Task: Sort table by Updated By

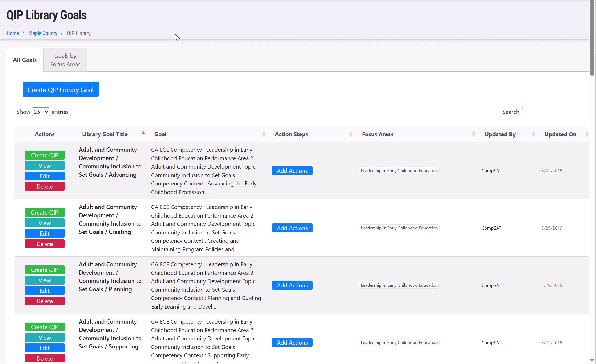Action: point(533,134)
